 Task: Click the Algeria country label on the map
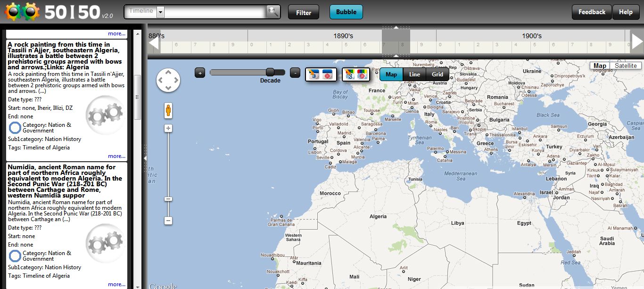click(x=378, y=216)
